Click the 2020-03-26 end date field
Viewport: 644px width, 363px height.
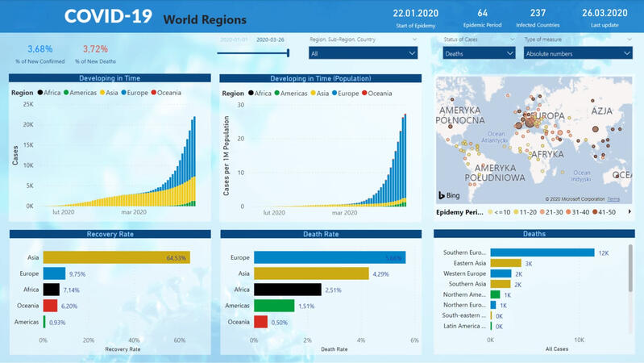click(x=271, y=39)
